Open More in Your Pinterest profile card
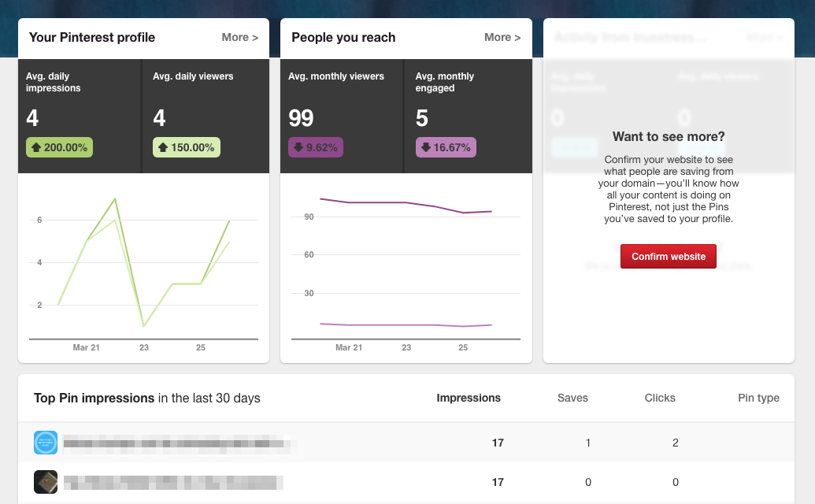Screen dimensions: 815x504 point(239,38)
